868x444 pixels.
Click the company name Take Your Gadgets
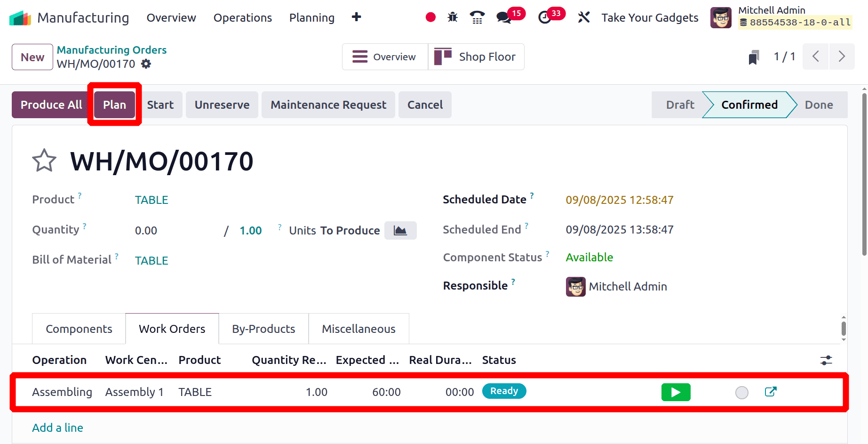[650, 18]
